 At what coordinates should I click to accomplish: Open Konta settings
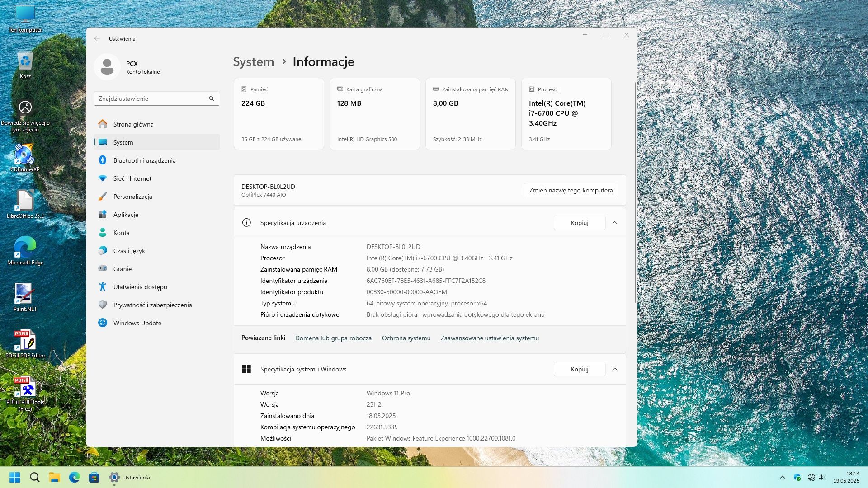(156, 233)
